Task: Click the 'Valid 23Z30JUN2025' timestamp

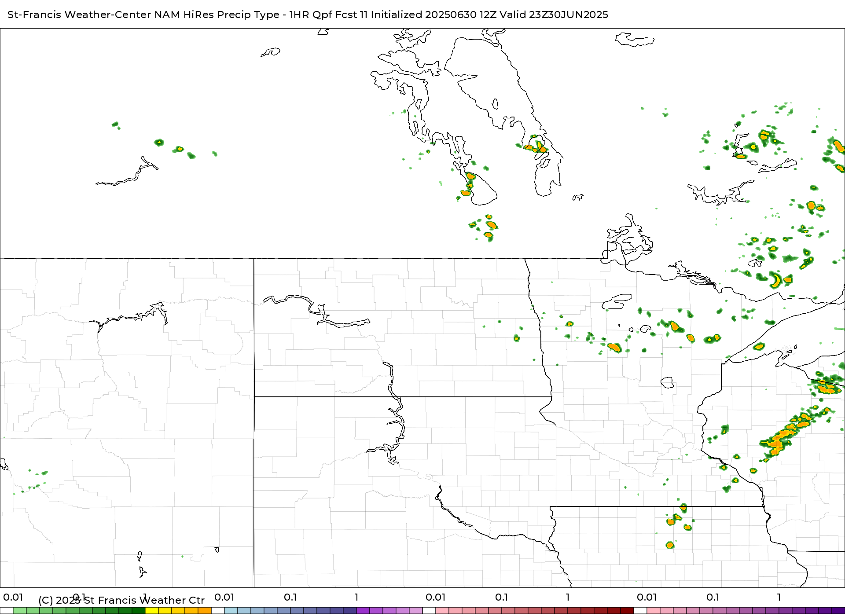Action: pos(554,15)
